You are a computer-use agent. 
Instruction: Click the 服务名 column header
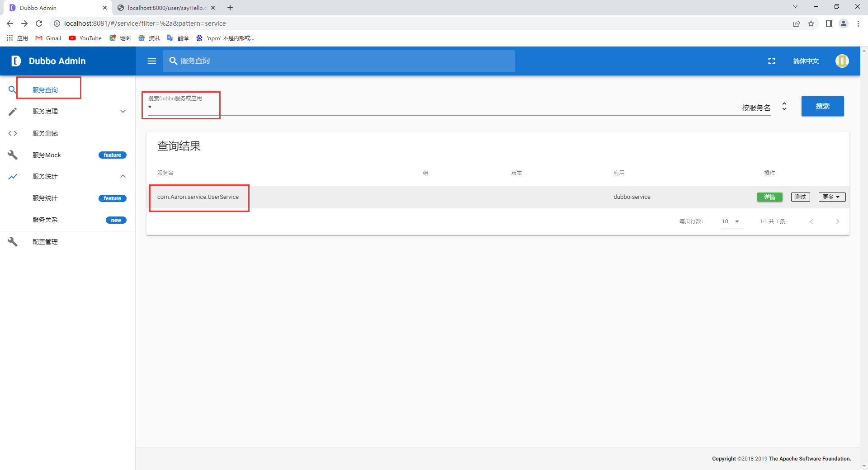pos(165,173)
